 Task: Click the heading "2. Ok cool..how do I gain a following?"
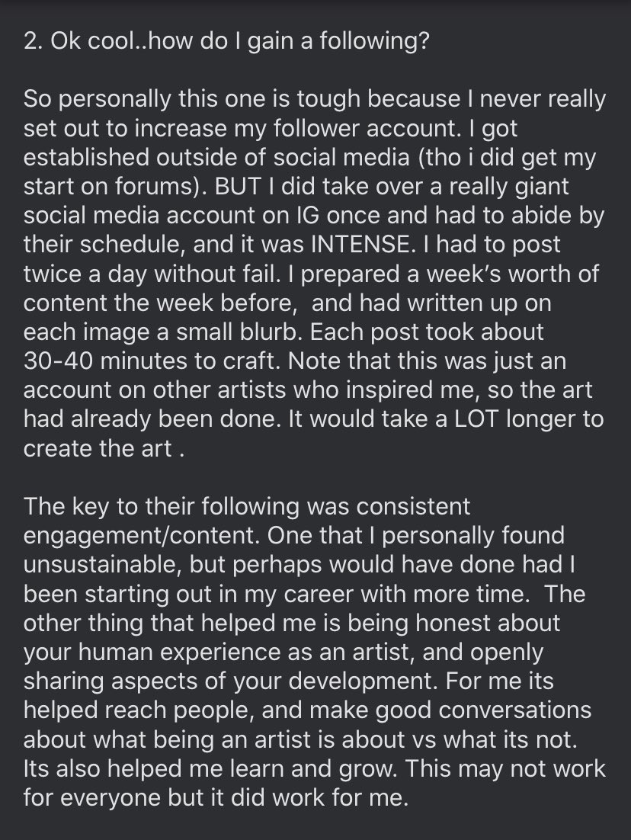pos(226,42)
